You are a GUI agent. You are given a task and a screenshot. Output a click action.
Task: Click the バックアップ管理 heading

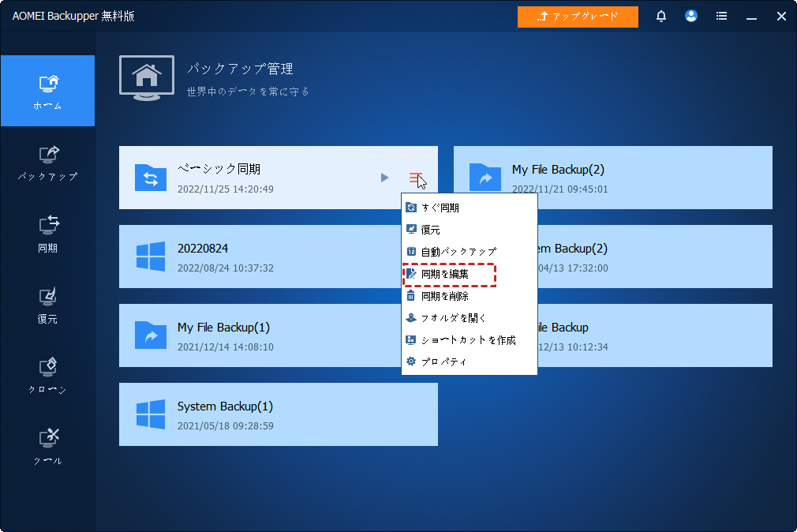[240, 69]
